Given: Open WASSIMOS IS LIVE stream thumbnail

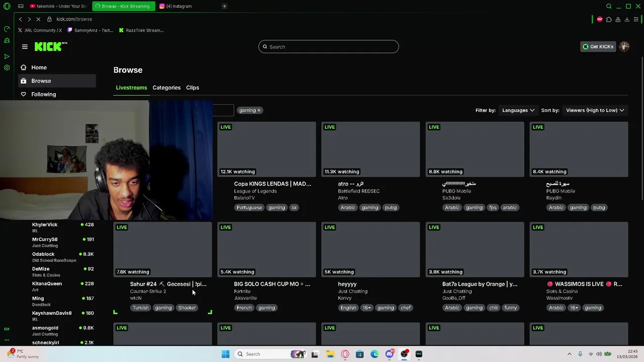Looking at the screenshot, I should point(579,249).
